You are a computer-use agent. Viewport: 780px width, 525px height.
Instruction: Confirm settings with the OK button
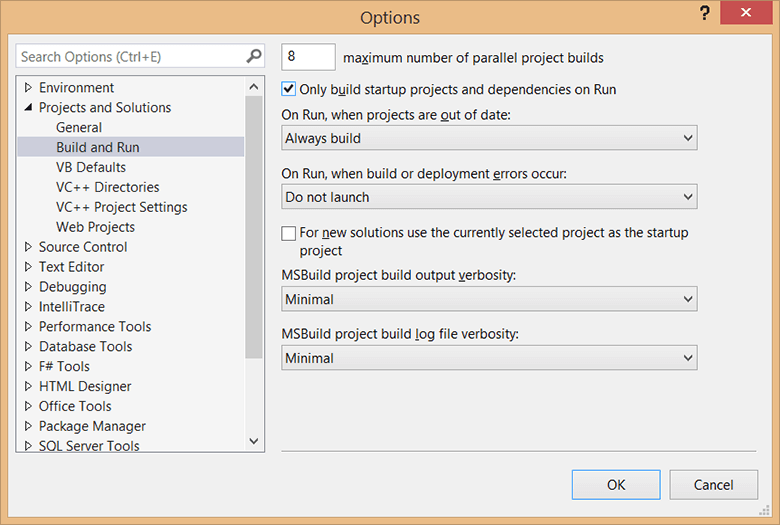(x=616, y=485)
